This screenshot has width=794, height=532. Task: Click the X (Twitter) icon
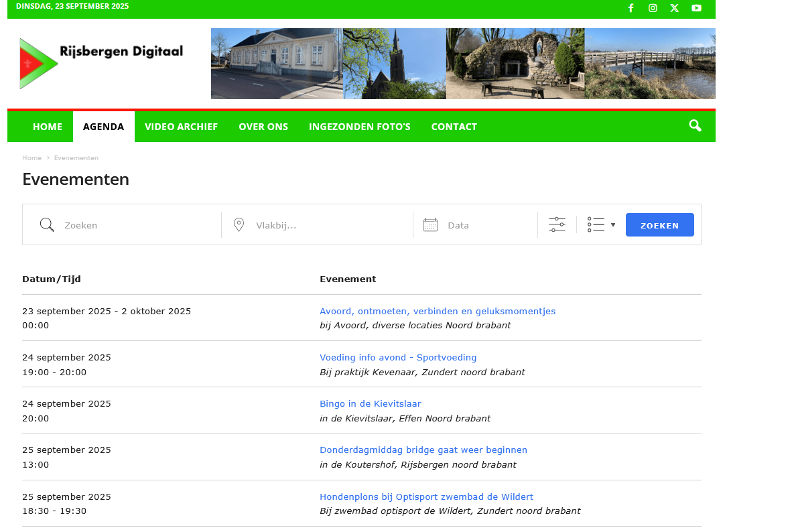coord(674,8)
